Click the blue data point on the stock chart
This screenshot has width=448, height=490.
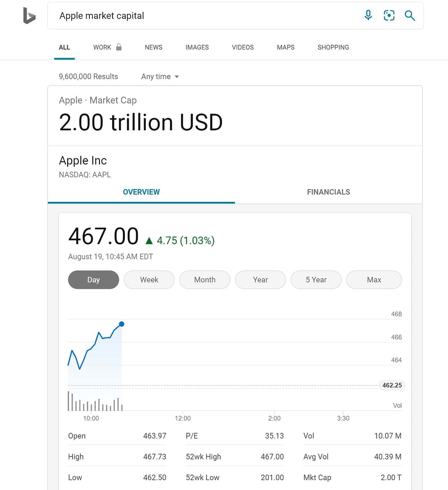(121, 324)
